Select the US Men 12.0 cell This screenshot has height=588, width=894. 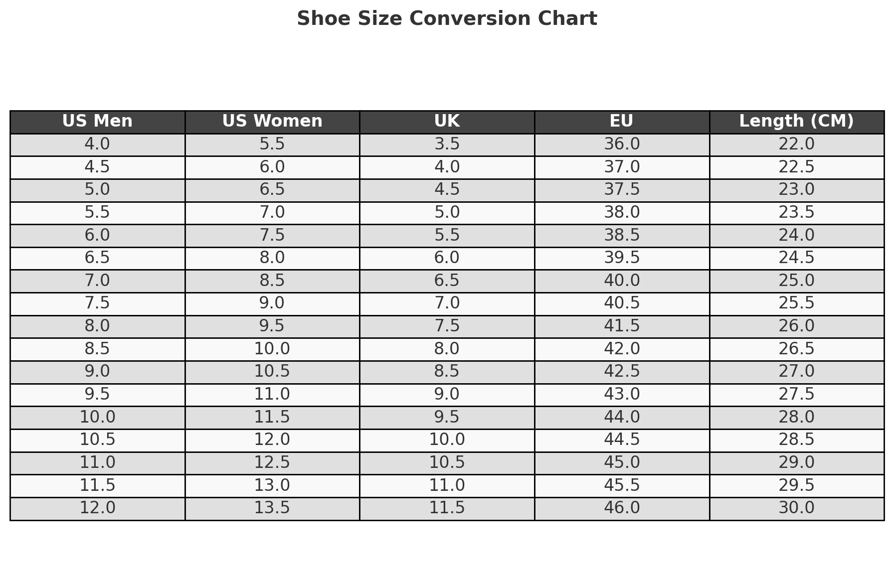pos(97,508)
